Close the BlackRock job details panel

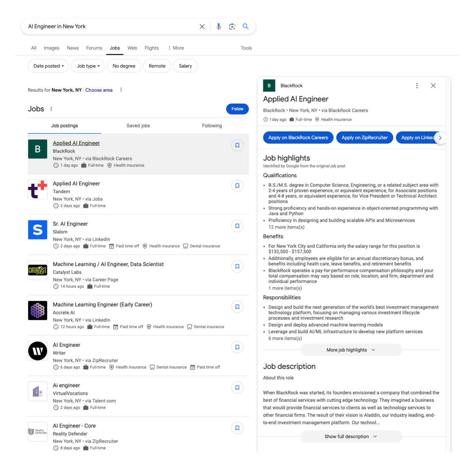point(433,86)
